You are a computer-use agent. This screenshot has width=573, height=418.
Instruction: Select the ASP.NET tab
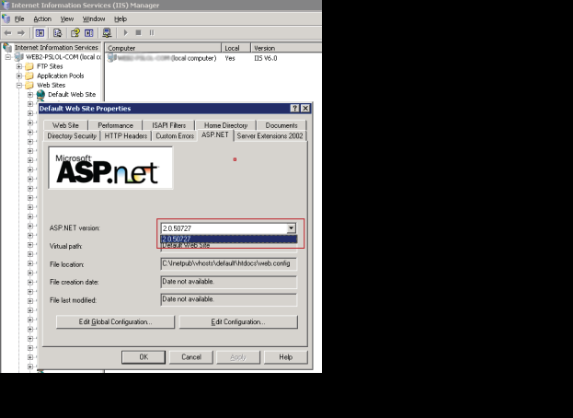point(215,135)
